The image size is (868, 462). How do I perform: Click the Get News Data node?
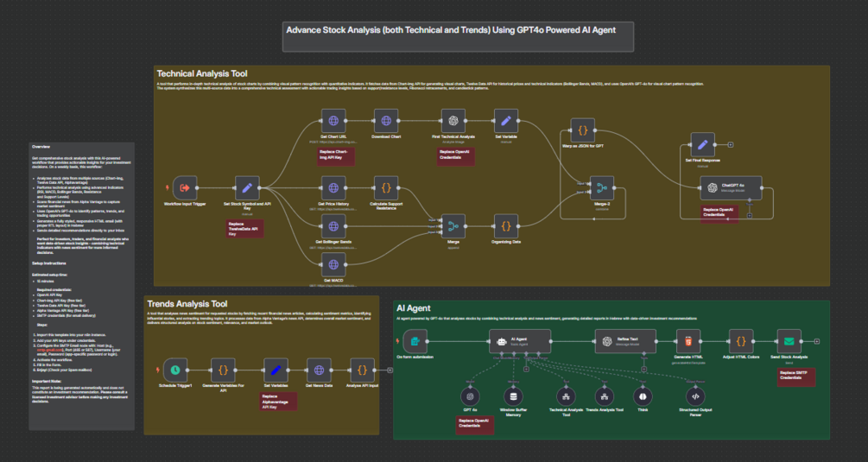319,370
